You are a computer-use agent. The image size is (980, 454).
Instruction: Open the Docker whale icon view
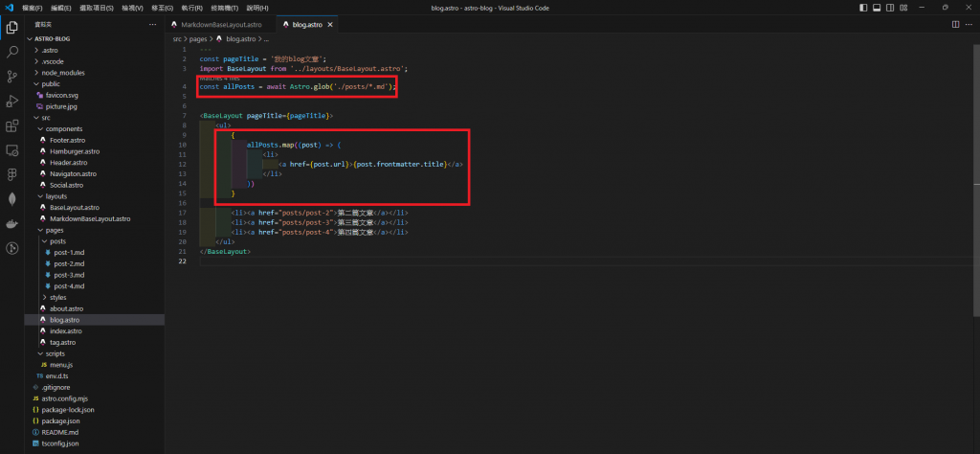[x=11, y=224]
